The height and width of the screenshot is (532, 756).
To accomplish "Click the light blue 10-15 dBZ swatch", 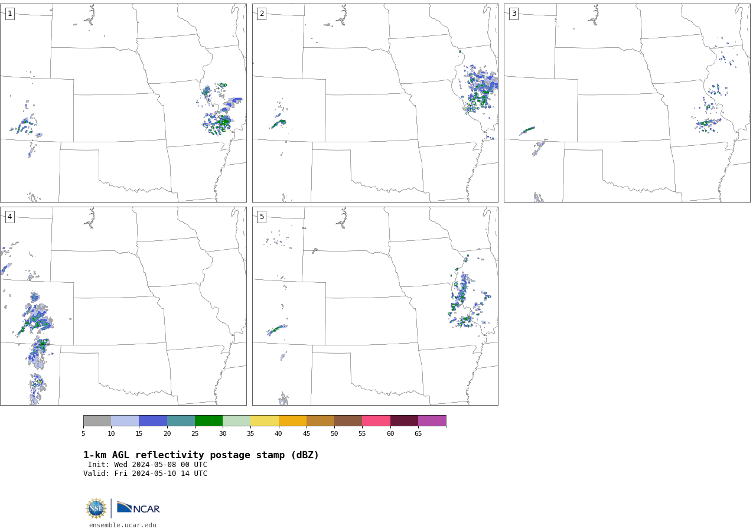I will 125,420.
